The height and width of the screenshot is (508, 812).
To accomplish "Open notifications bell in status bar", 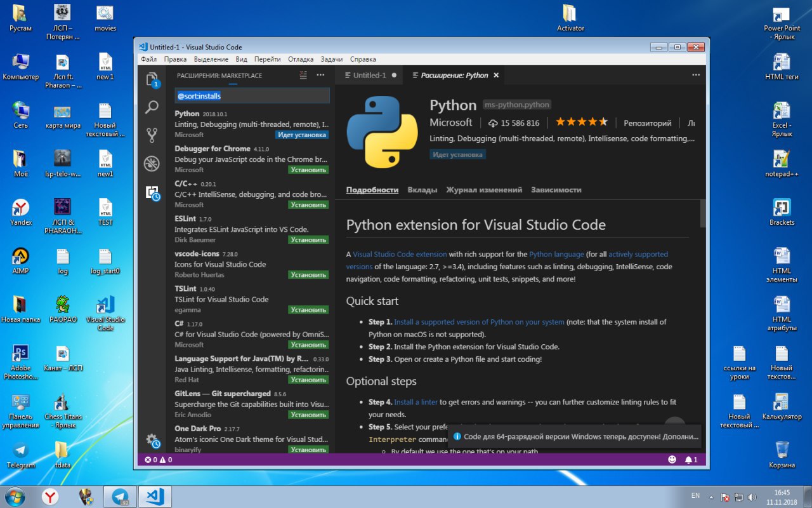I will click(x=691, y=460).
